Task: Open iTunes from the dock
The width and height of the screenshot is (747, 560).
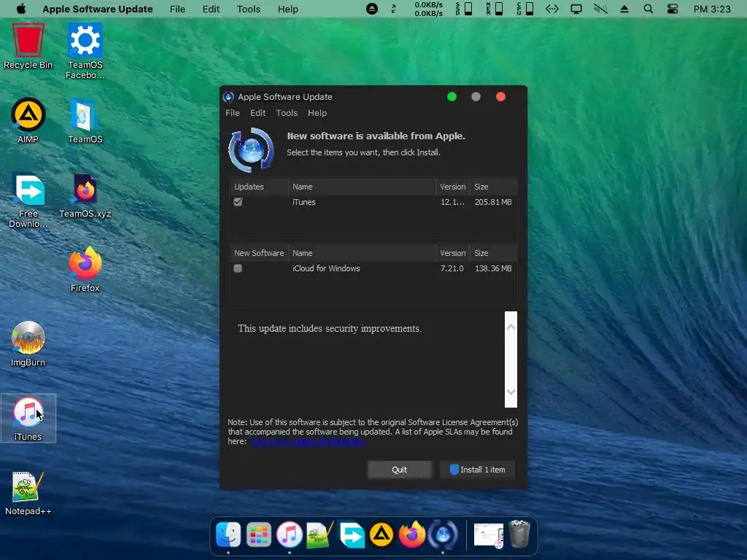Action: click(x=289, y=534)
